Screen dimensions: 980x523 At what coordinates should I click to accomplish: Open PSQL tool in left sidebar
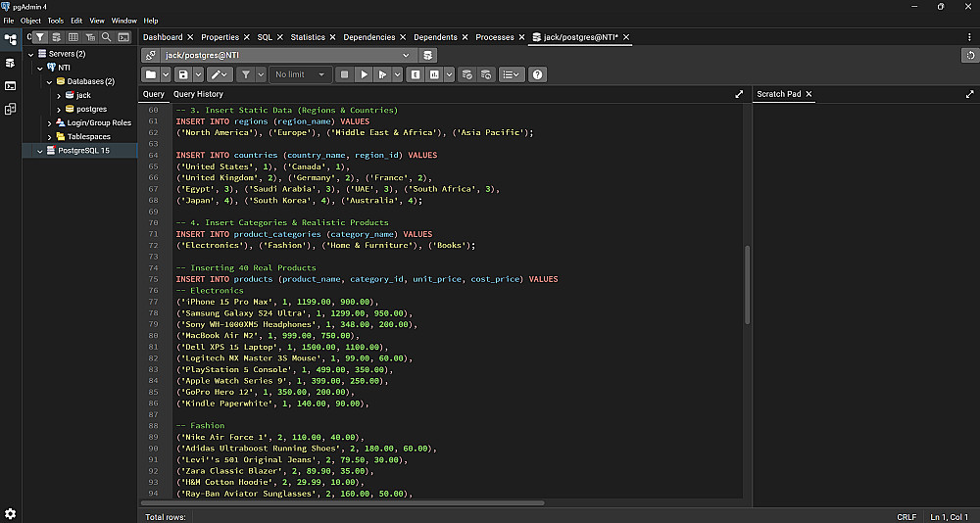[10, 85]
